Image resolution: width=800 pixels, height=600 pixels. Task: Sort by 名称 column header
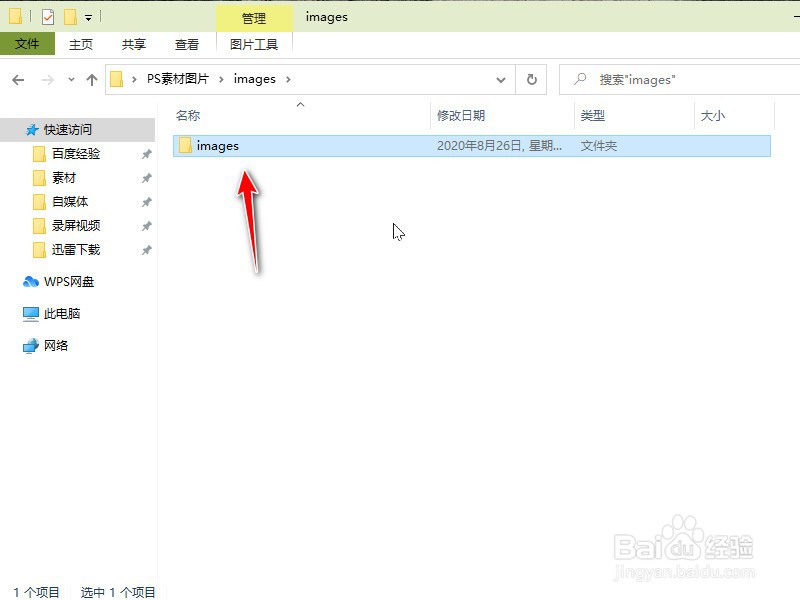click(x=188, y=115)
